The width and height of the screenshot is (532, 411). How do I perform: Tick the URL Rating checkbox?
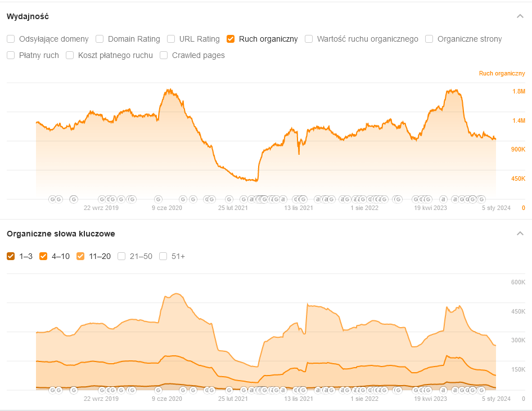171,39
